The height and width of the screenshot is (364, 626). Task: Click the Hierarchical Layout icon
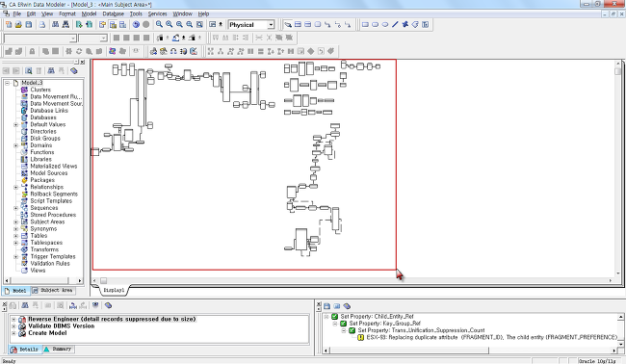tap(221, 51)
